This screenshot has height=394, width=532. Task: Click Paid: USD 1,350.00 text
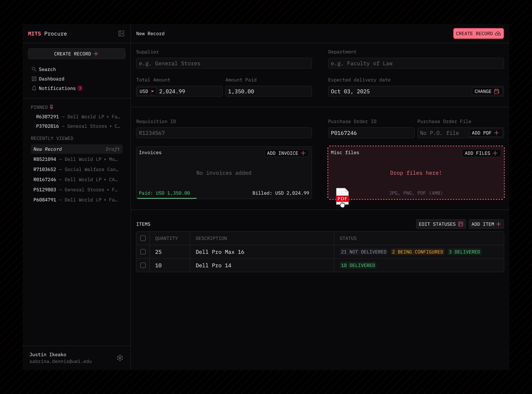pos(164,193)
